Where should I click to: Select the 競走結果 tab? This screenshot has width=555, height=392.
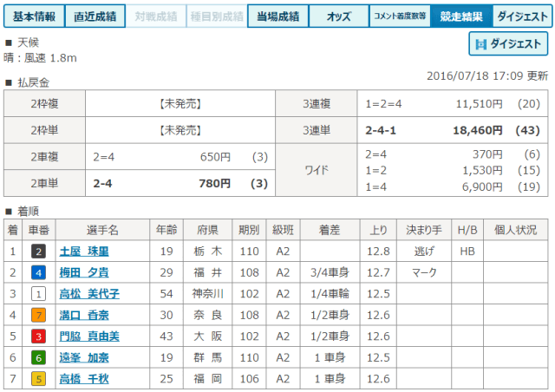(460, 16)
